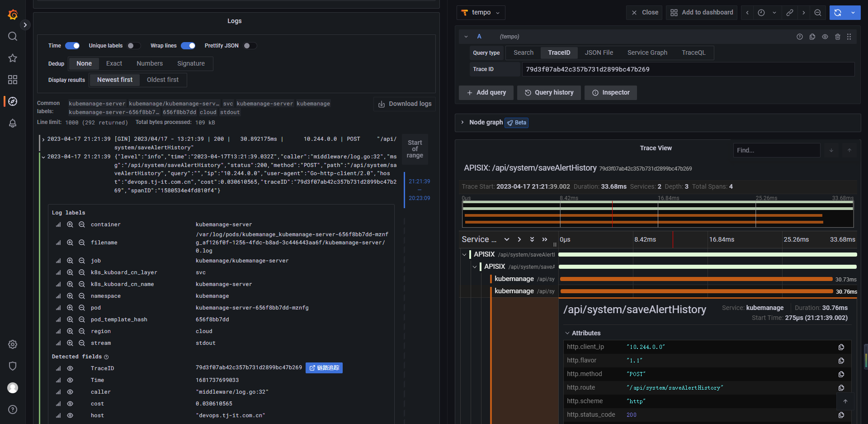Switch to Service Graph query type
Viewport: 868px width, 424px height.
(x=647, y=53)
